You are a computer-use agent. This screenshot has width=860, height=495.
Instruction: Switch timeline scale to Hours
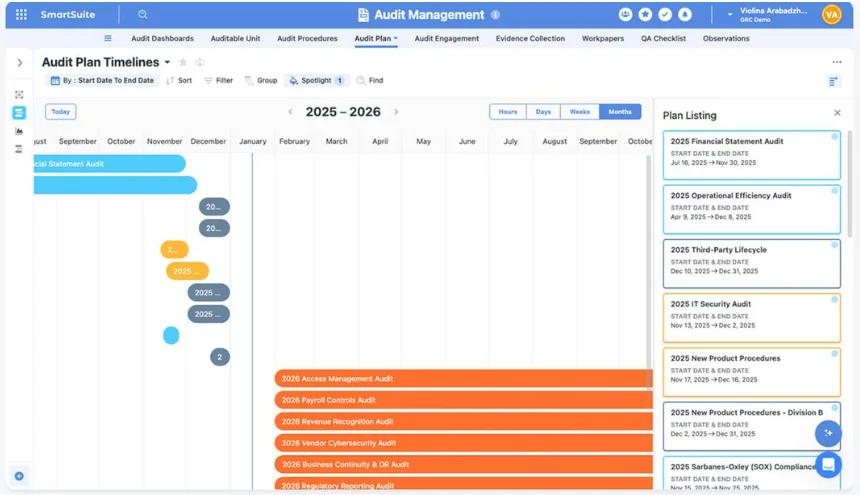click(508, 112)
